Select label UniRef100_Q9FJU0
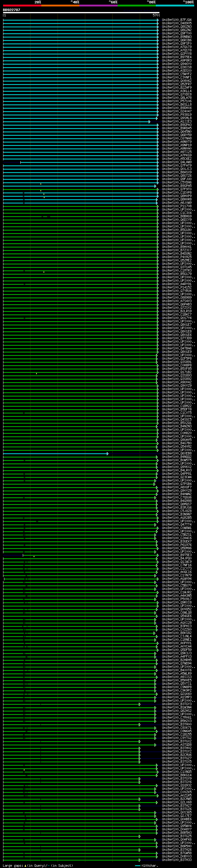This screenshot has width=197, height=868. 177,179
